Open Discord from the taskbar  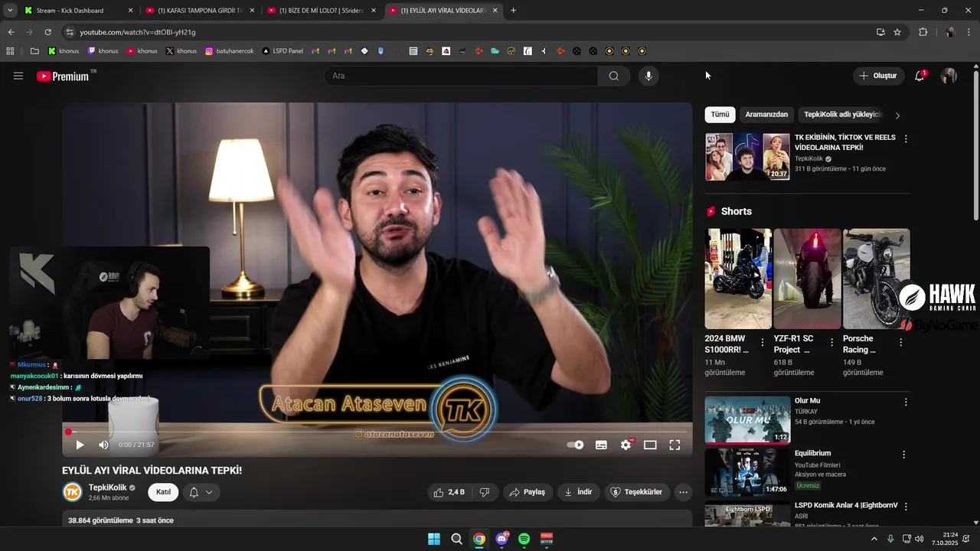click(502, 539)
